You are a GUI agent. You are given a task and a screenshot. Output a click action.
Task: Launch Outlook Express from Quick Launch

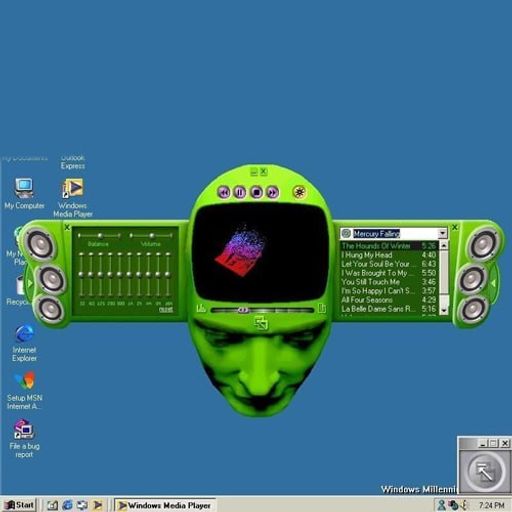82,505
